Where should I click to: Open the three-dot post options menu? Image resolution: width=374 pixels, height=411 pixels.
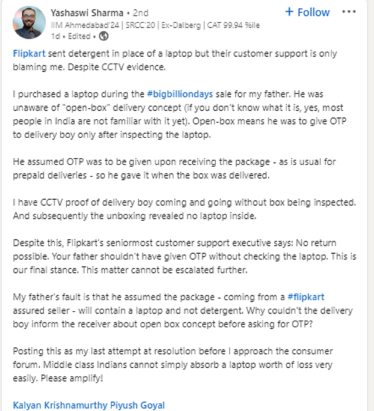tap(349, 12)
